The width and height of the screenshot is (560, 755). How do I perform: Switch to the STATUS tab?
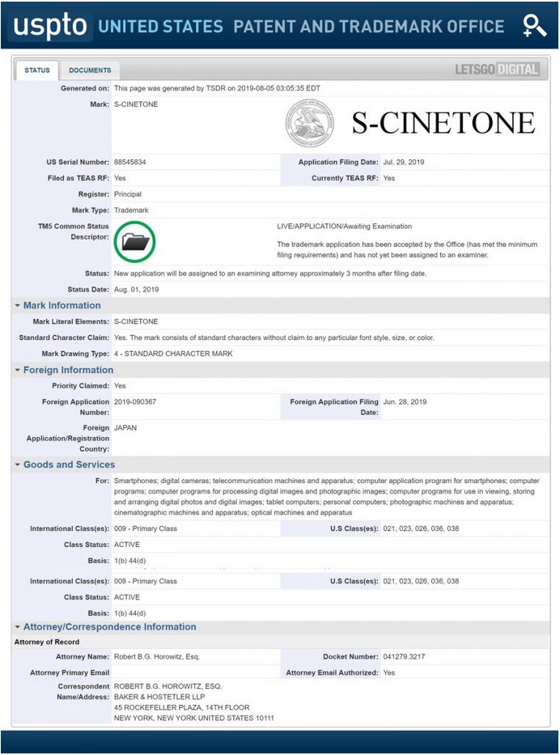tap(37, 70)
